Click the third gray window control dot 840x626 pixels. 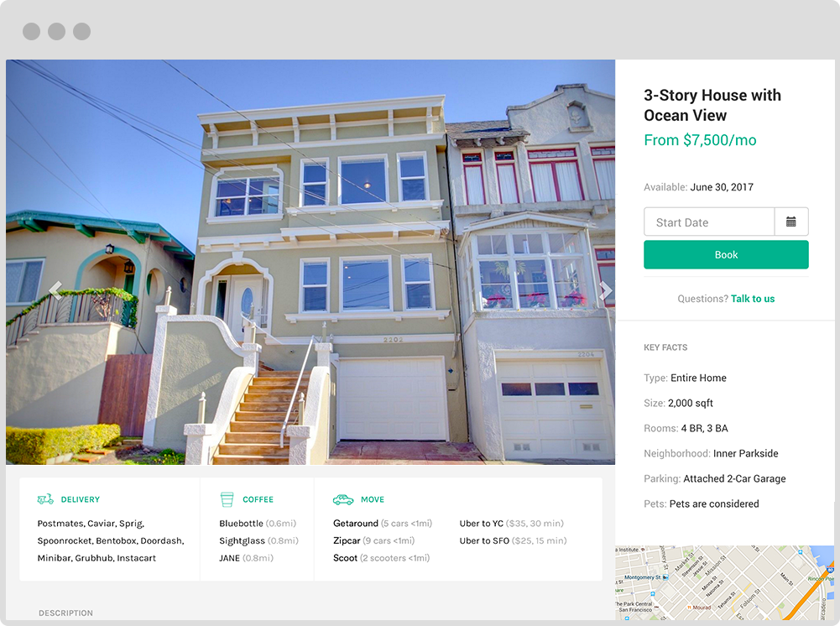(x=82, y=31)
